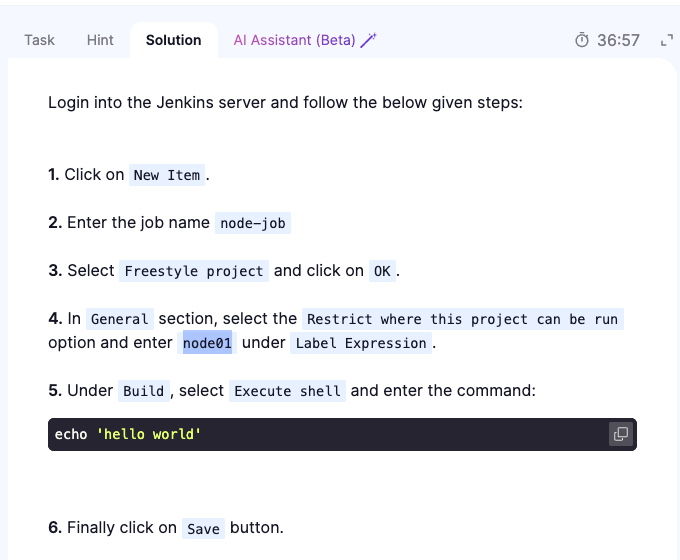This screenshot has width=680, height=560.
Task: Click the Execute shell code label
Action: click(x=287, y=391)
